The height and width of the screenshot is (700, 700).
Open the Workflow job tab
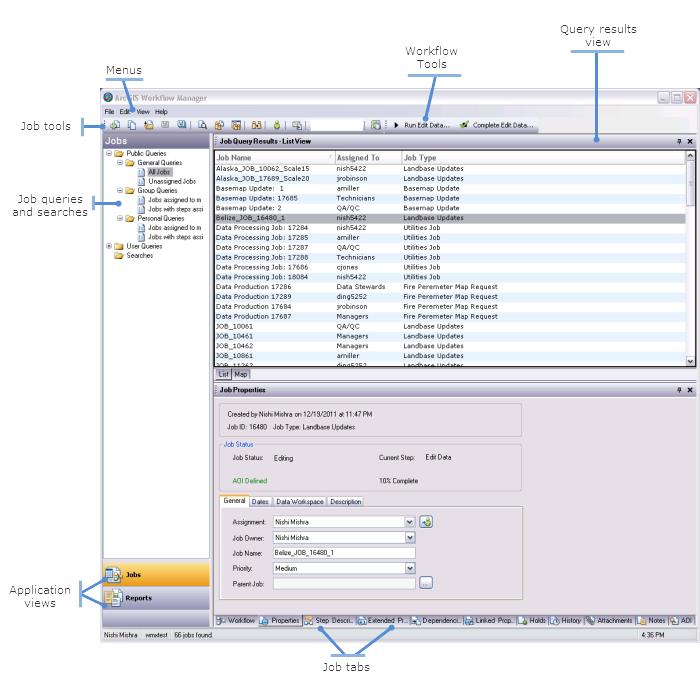tap(236, 621)
